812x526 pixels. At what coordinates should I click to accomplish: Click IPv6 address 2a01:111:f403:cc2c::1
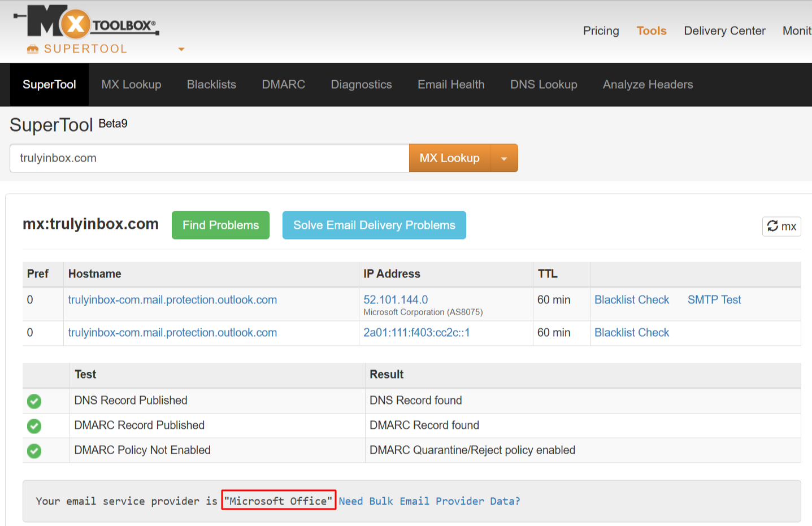(416, 333)
